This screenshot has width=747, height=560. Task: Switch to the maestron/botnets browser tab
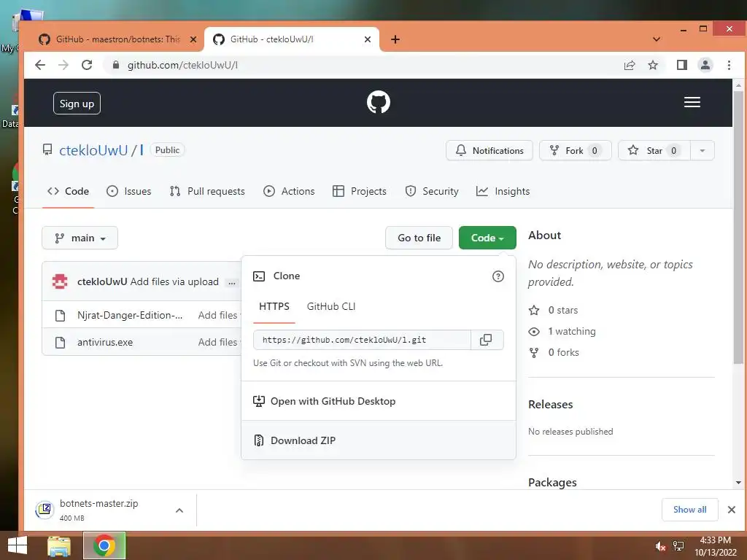click(117, 39)
